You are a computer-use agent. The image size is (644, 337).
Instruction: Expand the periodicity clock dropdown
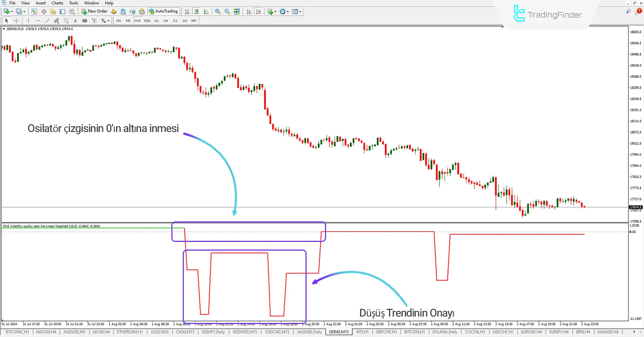(288, 12)
